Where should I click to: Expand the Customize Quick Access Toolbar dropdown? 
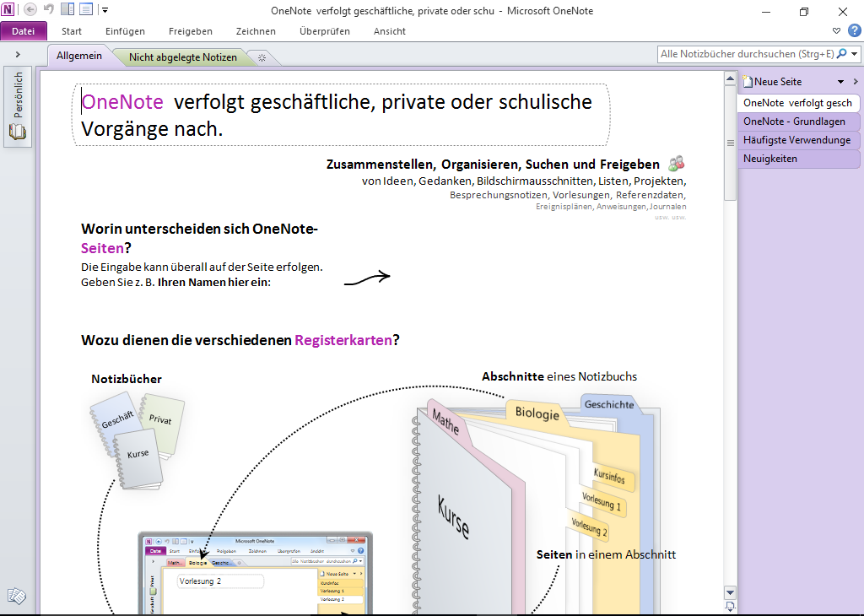pyautogui.click(x=105, y=10)
